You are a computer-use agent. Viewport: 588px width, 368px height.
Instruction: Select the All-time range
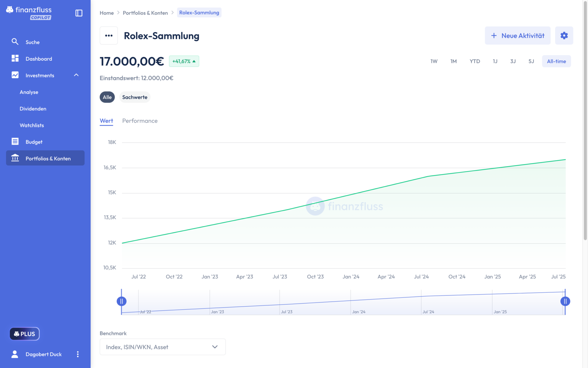coord(556,61)
